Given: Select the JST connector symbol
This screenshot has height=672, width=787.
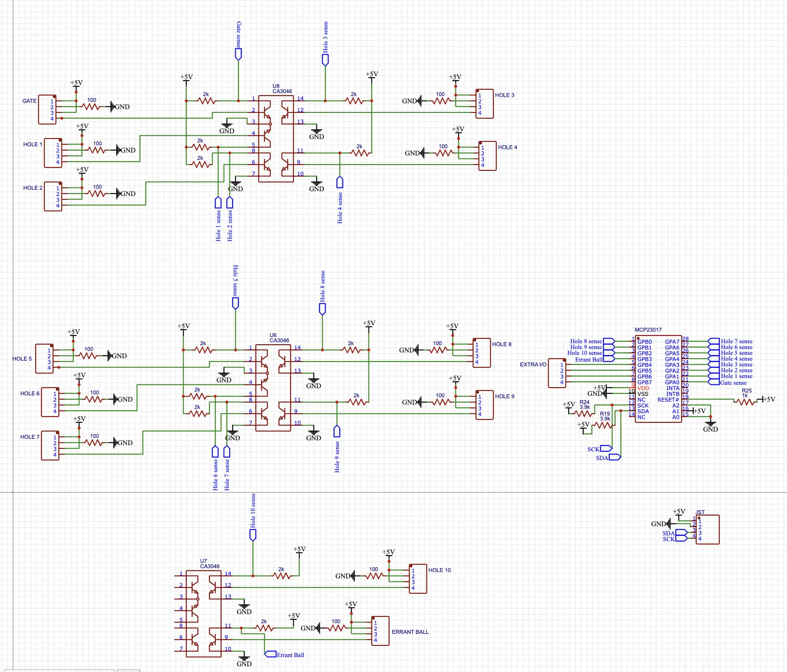Looking at the screenshot, I should coord(707,530).
